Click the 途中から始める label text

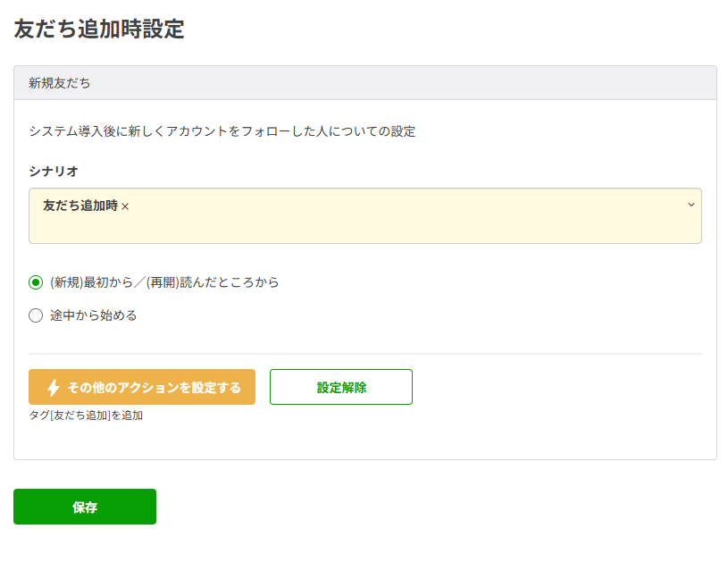(93, 315)
